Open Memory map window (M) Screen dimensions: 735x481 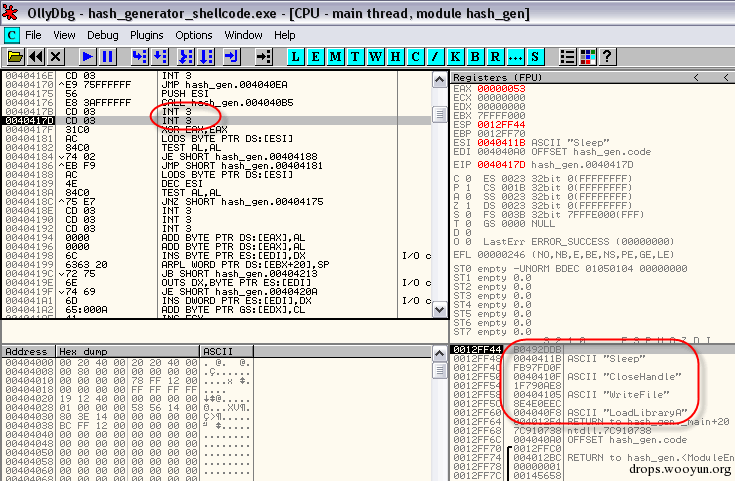336,57
